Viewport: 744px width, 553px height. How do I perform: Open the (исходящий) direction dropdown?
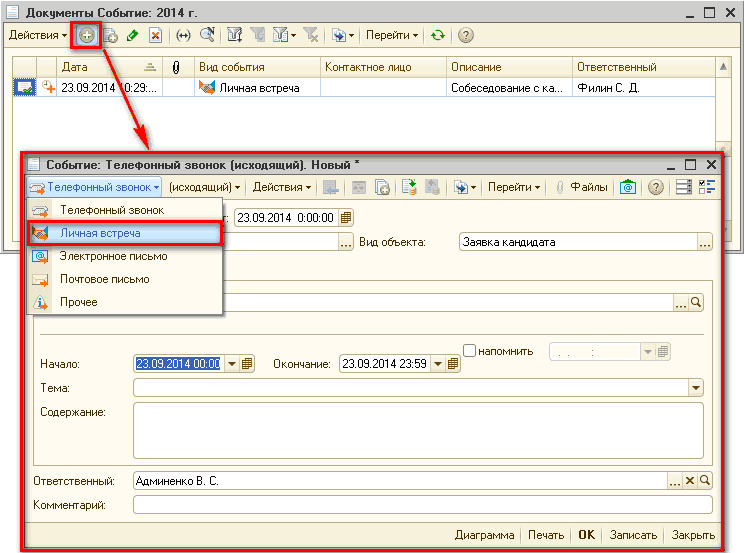click(204, 187)
